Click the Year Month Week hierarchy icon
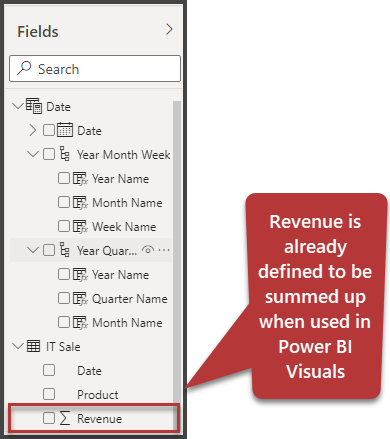This screenshot has width=390, height=439. click(x=65, y=154)
